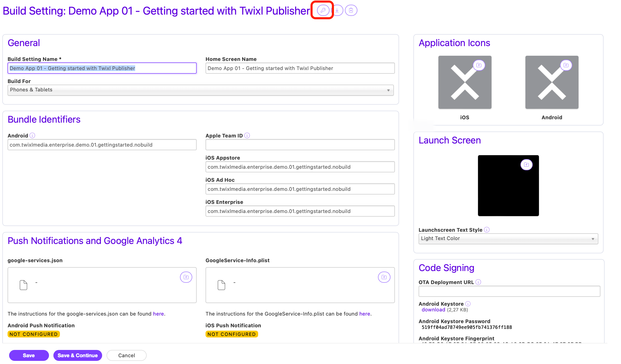Show info for Android bundle identifier
Image resolution: width=621 pixels, height=364 pixels.
pyautogui.click(x=32, y=135)
